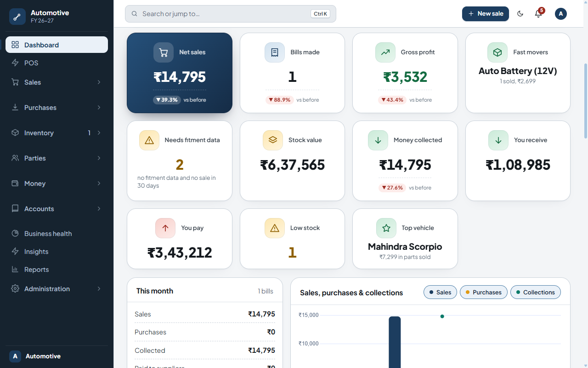The width and height of the screenshot is (588, 368).
Task: Click the Automotive logo icon in sidebar
Action: 17,17
